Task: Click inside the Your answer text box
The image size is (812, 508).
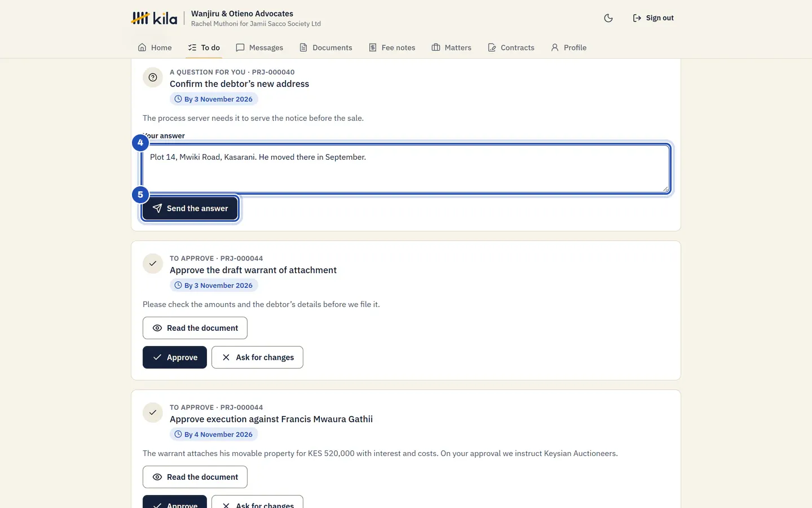Action: (x=406, y=169)
